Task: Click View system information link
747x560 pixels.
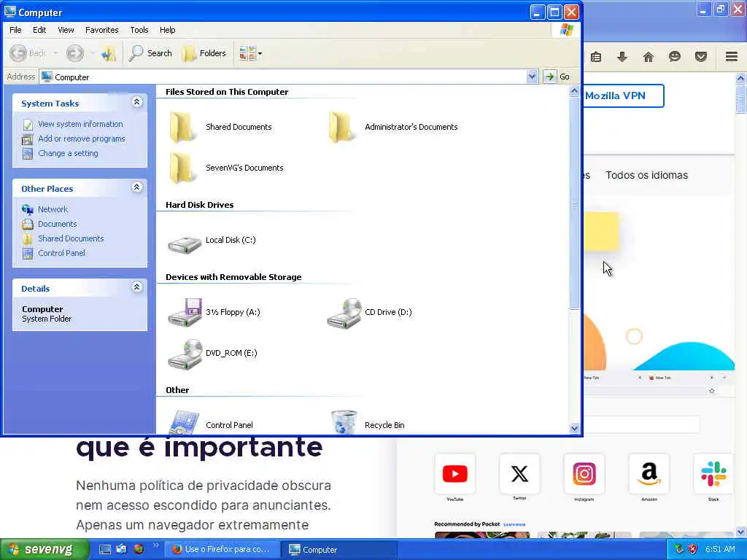Action: (80, 124)
